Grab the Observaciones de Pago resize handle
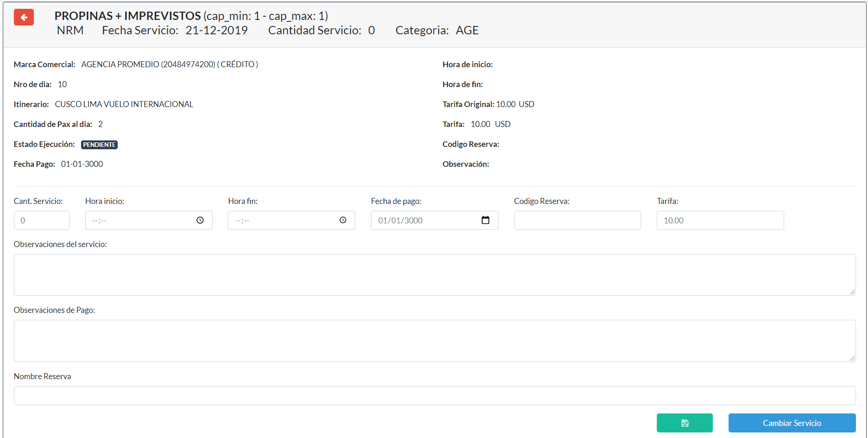The width and height of the screenshot is (868, 438). (x=852, y=358)
